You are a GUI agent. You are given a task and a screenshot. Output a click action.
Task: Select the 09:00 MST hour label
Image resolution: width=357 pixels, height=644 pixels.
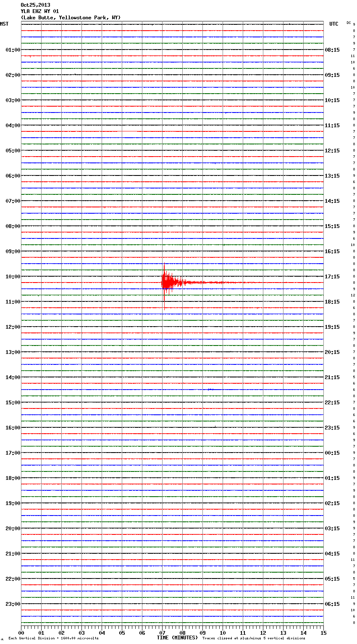click(13, 251)
